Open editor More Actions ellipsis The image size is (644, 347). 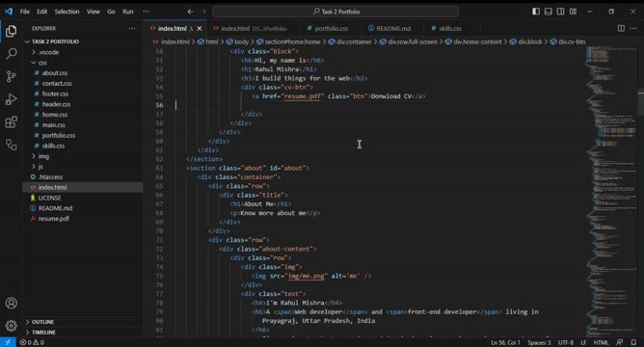click(633, 28)
